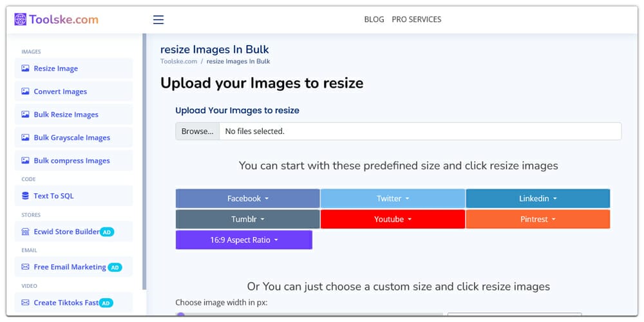Open the PRO SERVICES menu item
The height and width of the screenshot is (322, 644).
click(417, 19)
